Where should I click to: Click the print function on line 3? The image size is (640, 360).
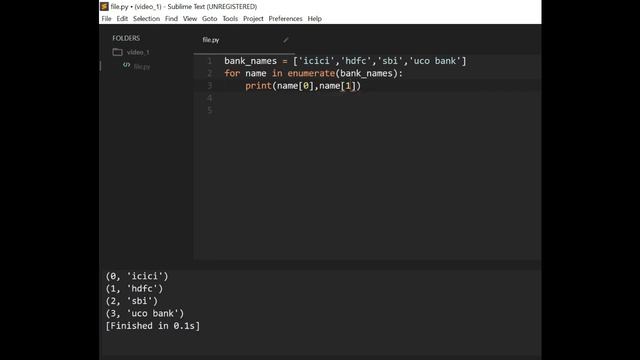pos(258,86)
